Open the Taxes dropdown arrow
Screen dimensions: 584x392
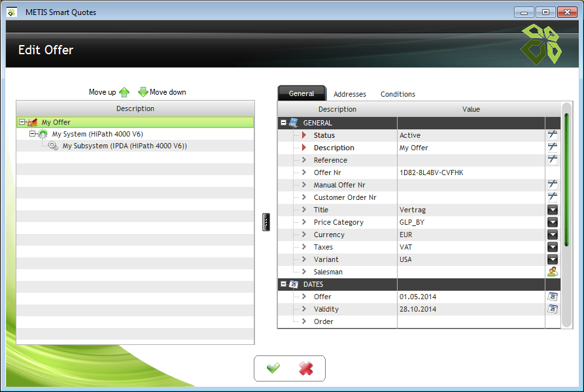(x=553, y=247)
